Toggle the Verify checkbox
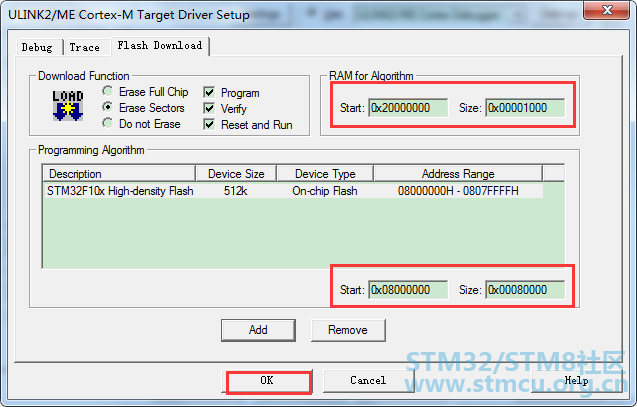Viewport: 637px width, 407px height. pyautogui.click(x=209, y=108)
